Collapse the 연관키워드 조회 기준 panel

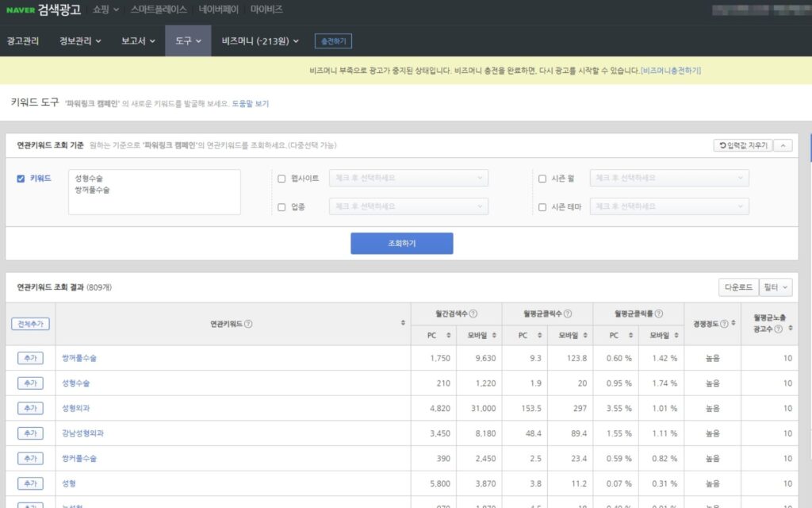pyautogui.click(x=783, y=145)
